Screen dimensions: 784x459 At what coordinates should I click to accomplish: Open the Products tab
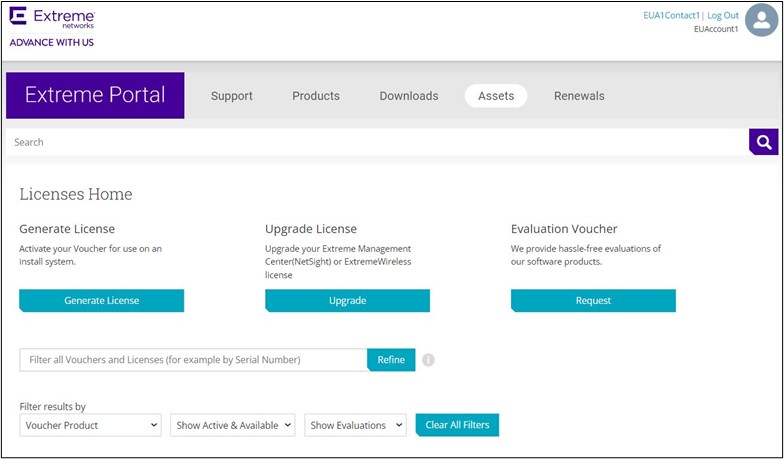click(316, 96)
